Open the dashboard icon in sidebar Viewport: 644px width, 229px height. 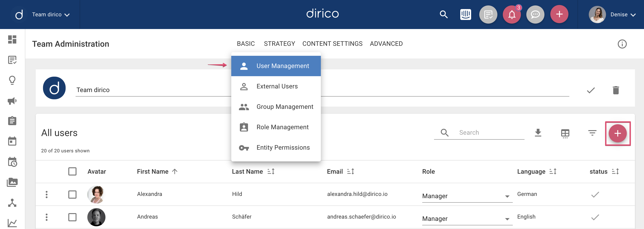pyautogui.click(x=12, y=39)
